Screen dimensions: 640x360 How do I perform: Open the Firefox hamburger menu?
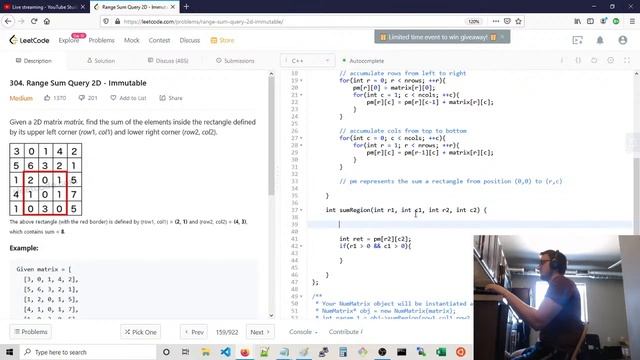click(632, 21)
